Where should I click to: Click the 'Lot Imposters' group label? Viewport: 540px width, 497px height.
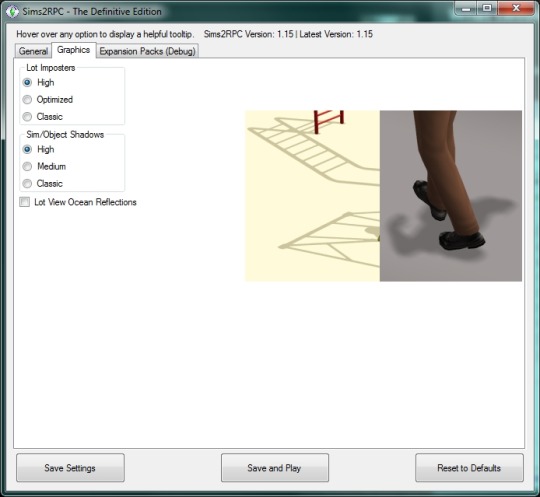[x=51, y=68]
